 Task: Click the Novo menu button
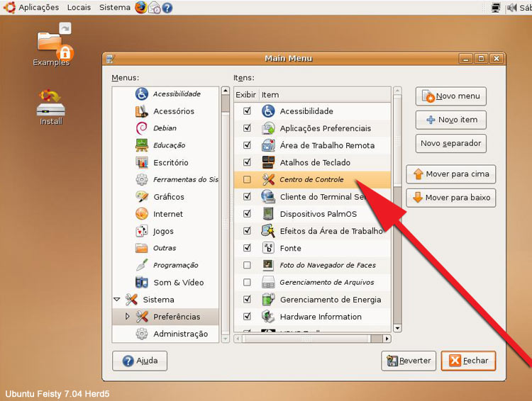[x=450, y=96]
